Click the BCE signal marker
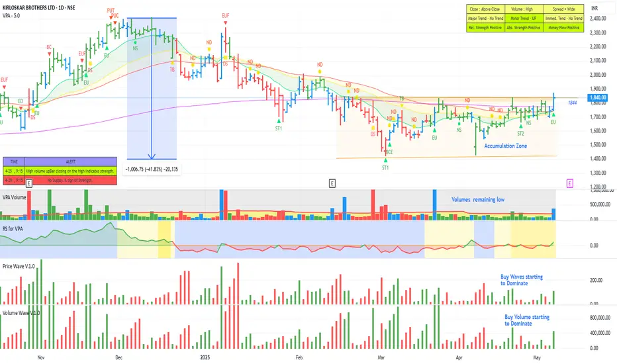The height and width of the screenshot is (364, 617). pyautogui.click(x=389, y=152)
